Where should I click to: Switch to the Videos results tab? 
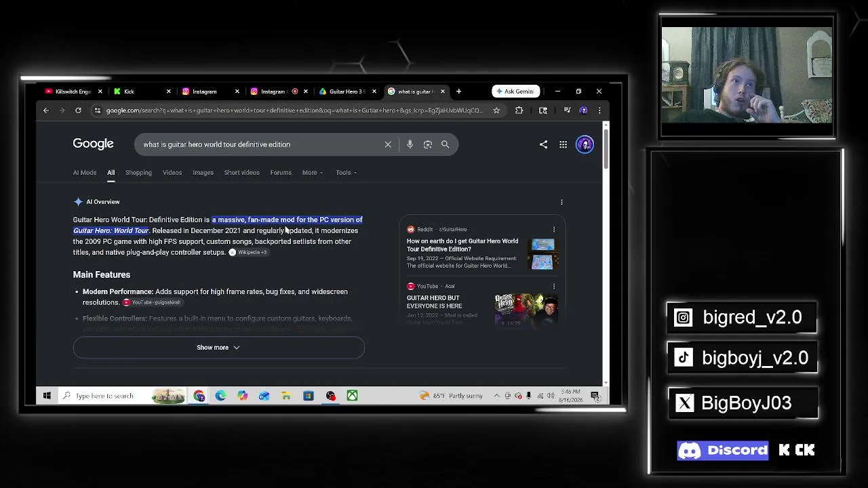tap(172, 173)
